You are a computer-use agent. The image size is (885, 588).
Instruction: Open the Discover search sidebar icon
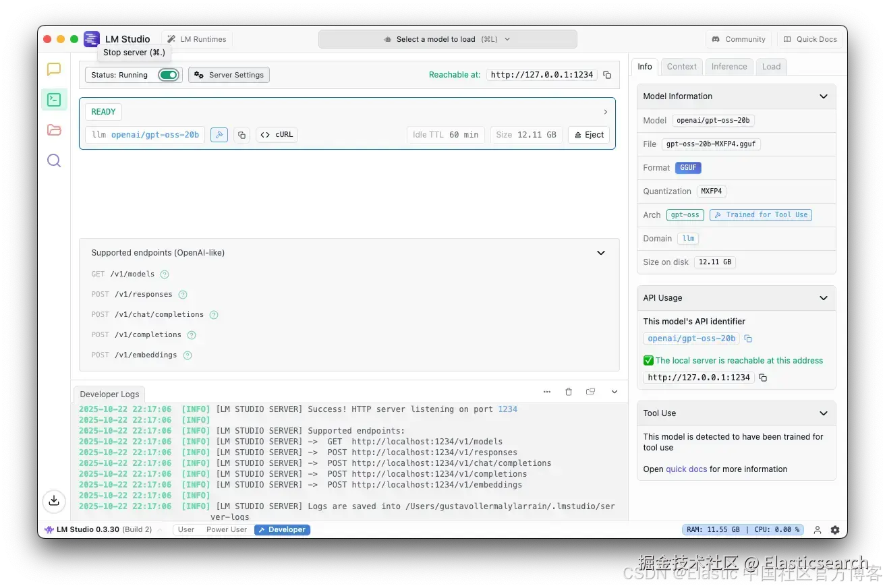point(54,160)
